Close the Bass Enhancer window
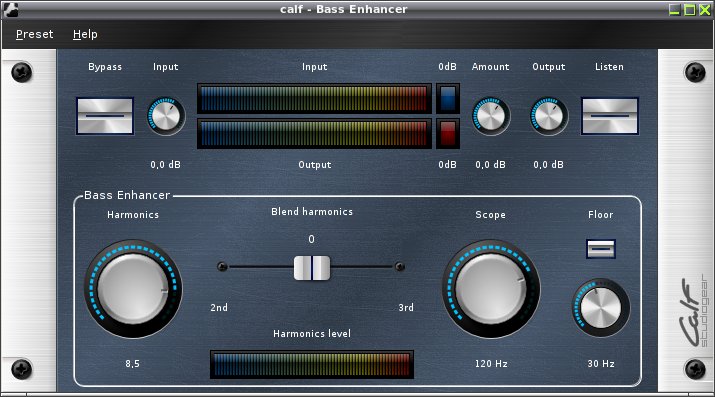 [705, 10]
